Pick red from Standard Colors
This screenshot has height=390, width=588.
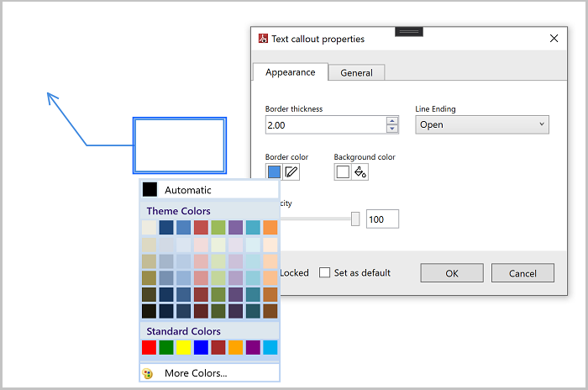pos(150,347)
